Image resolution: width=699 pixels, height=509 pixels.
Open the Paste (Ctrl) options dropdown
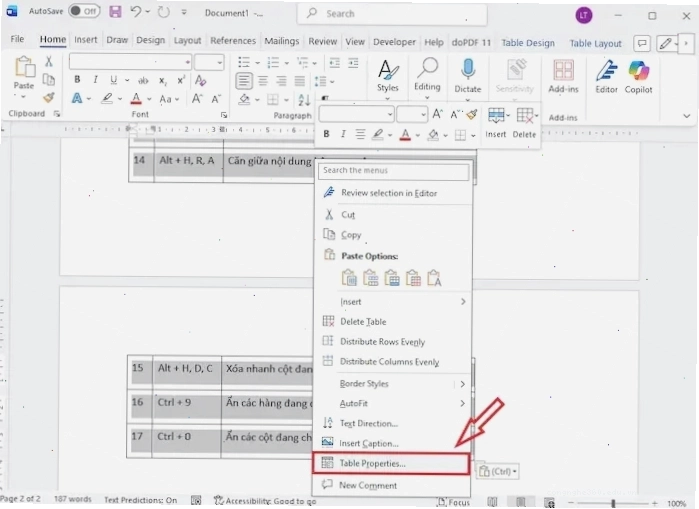[498, 472]
